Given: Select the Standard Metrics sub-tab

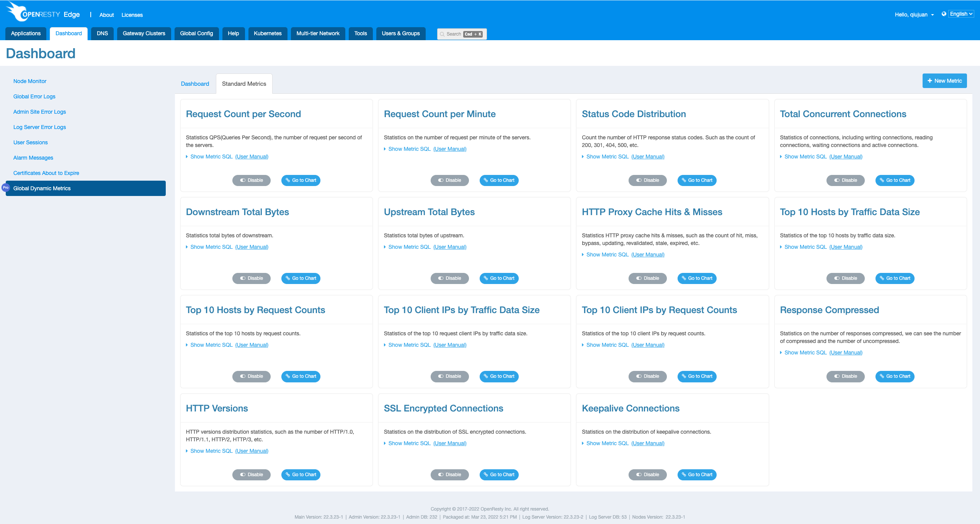Looking at the screenshot, I should click(244, 84).
